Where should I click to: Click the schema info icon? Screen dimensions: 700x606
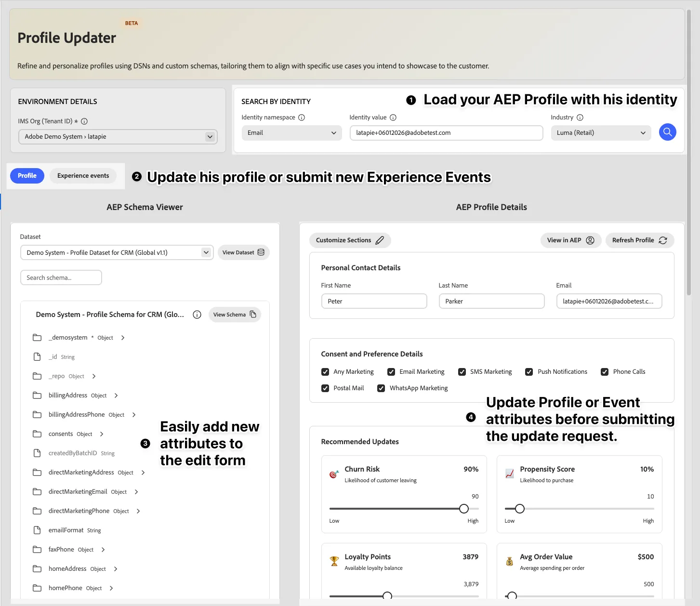click(197, 315)
